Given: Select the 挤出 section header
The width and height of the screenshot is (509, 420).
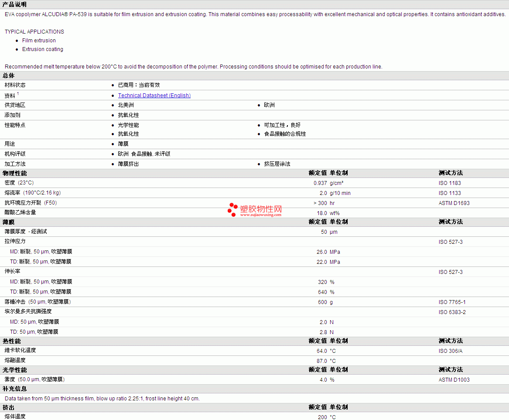Looking at the screenshot, I should point(9,408).
